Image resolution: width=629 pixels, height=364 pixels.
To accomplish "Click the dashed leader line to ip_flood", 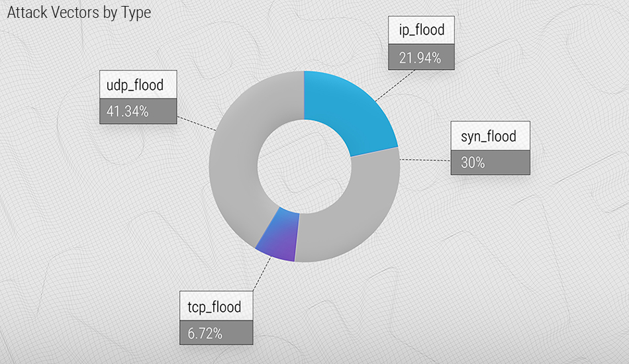I will 395,85.
